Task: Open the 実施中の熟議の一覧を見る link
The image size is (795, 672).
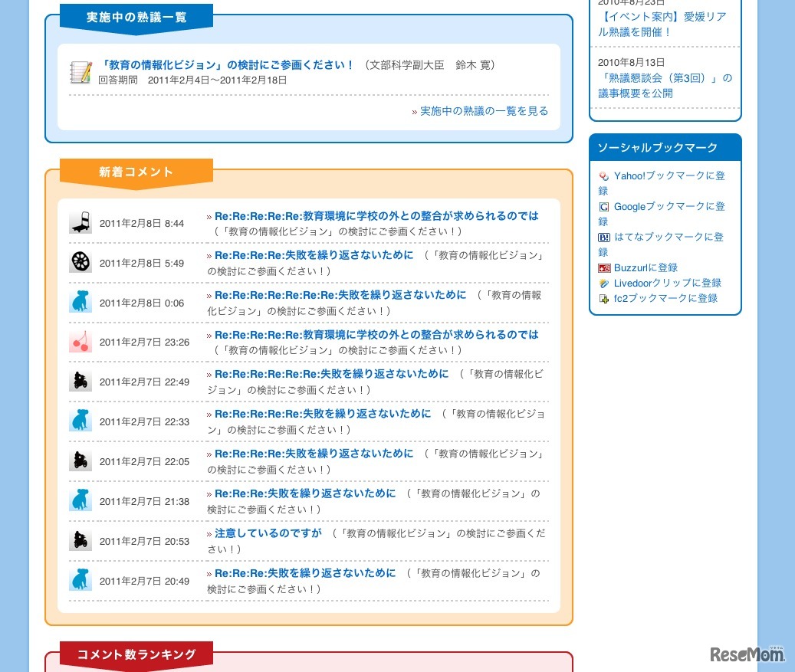Action: click(485, 110)
